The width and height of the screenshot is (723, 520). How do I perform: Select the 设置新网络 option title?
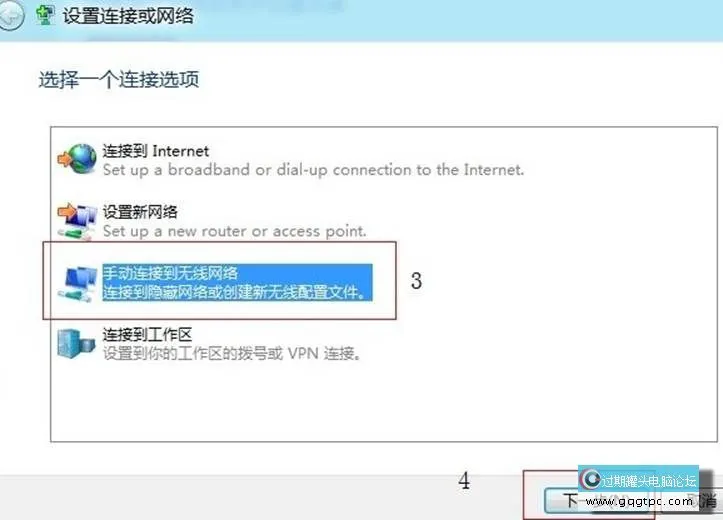(140, 212)
